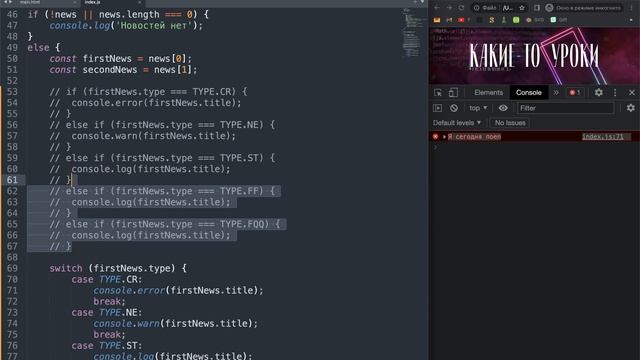Focus the console Filter field
This screenshot has height=360, width=640.
[x=565, y=108]
